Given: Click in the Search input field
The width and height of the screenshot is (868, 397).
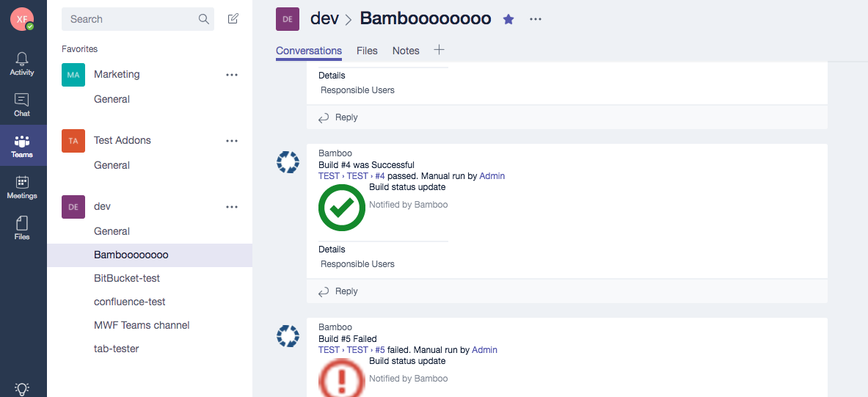Looking at the screenshot, I should tap(137, 19).
